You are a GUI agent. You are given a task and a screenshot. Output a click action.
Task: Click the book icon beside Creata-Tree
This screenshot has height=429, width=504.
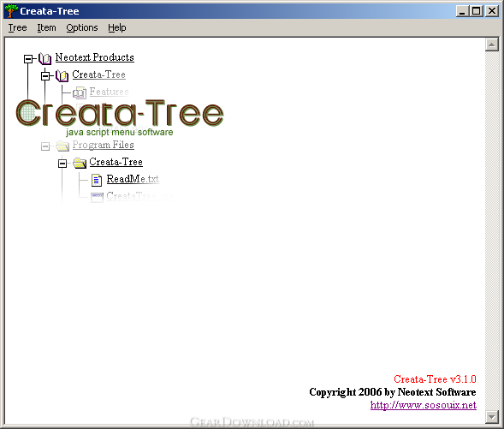(62, 76)
